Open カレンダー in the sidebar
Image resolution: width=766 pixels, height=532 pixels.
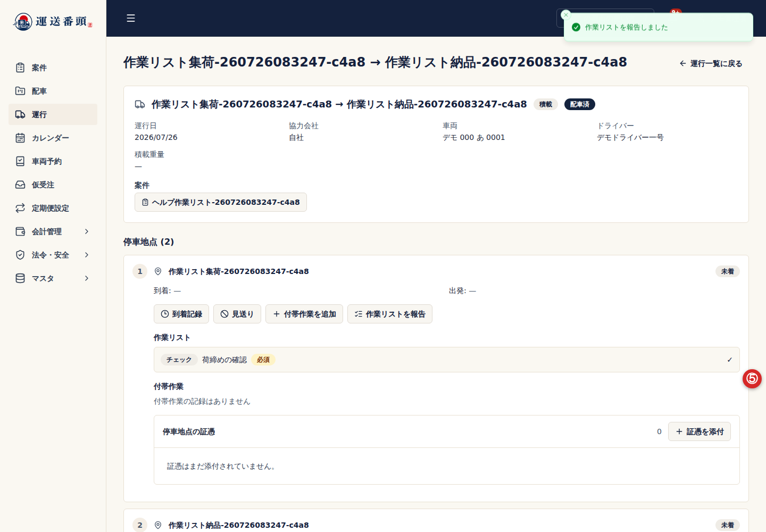point(53,138)
